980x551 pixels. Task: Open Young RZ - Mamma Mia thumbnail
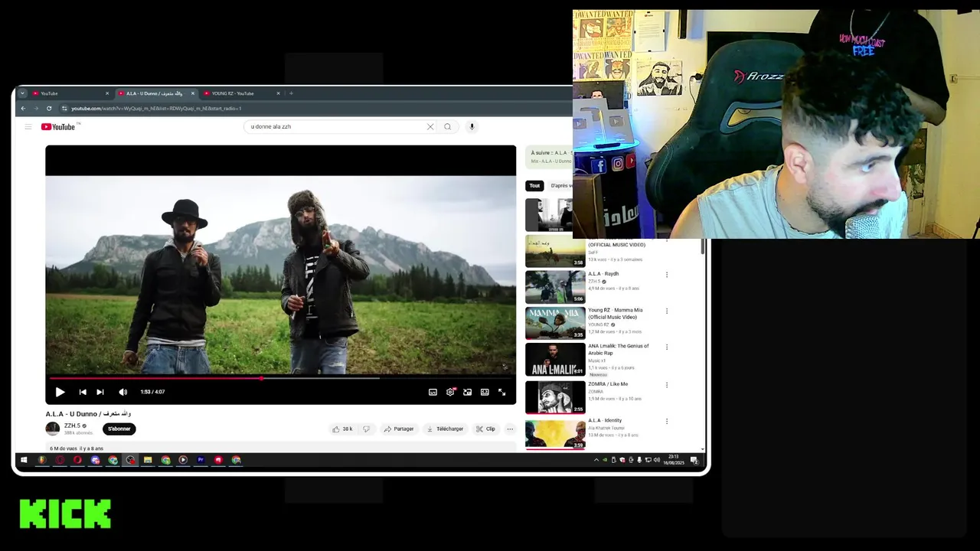click(555, 323)
